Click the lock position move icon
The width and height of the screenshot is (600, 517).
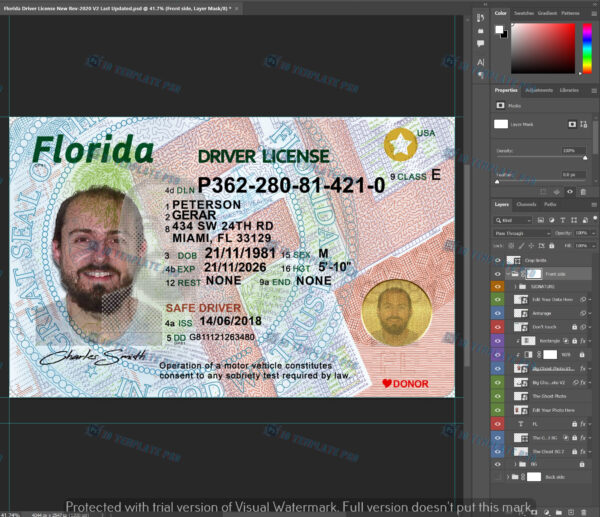[x=531, y=246]
